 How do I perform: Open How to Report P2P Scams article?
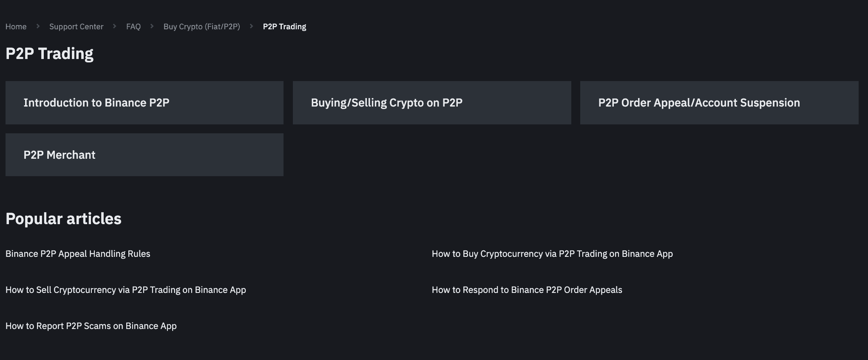click(91, 326)
